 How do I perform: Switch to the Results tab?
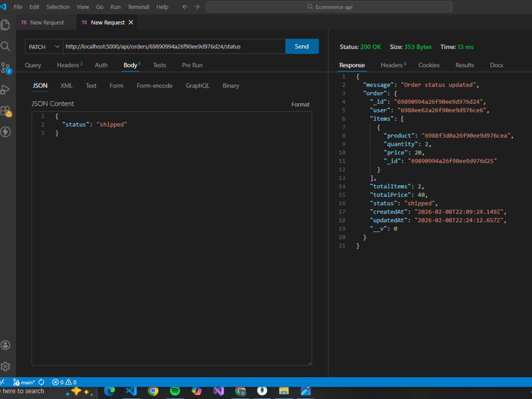tap(464, 65)
